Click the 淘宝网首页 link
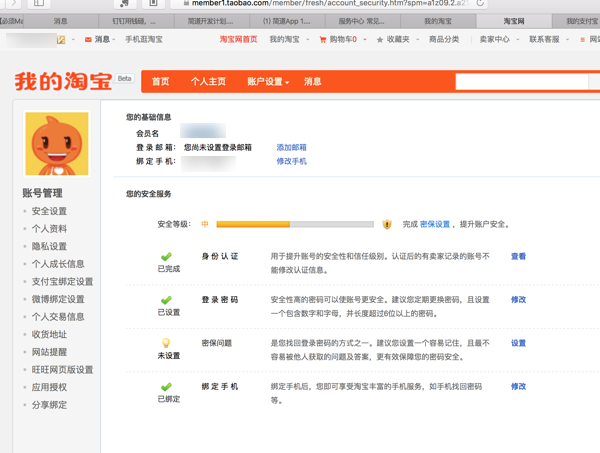This screenshot has width=600, height=453. coord(238,39)
